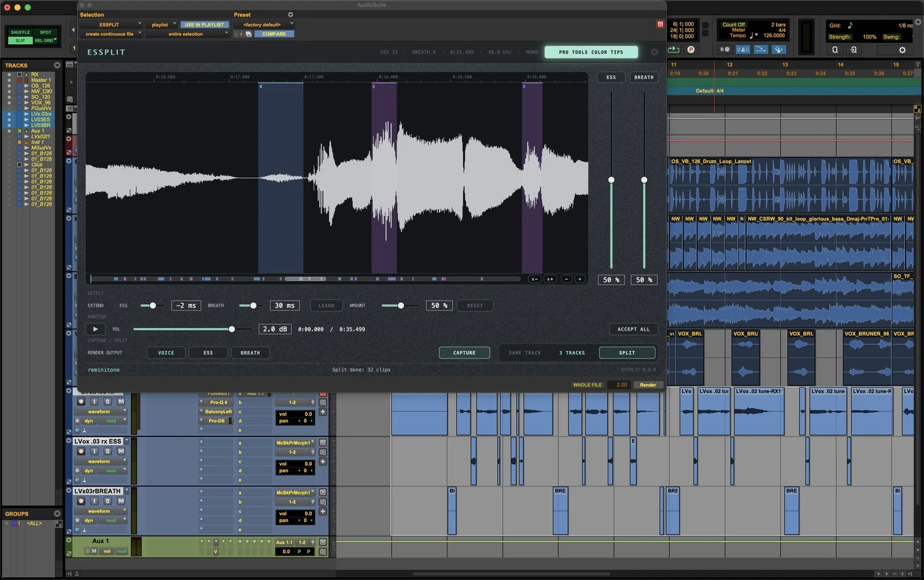This screenshot has width=924, height=580.
Task: Click the red P punch icon
Action: [x=691, y=50]
